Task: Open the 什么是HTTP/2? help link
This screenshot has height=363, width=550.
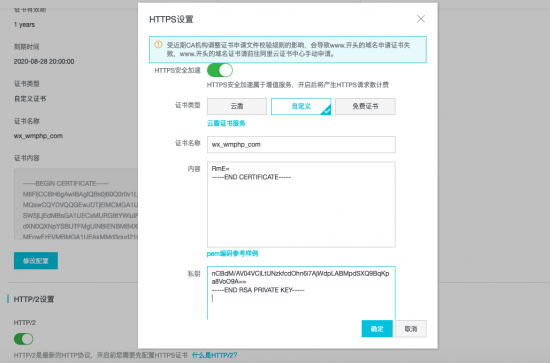Action: pyautogui.click(x=214, y=355)
